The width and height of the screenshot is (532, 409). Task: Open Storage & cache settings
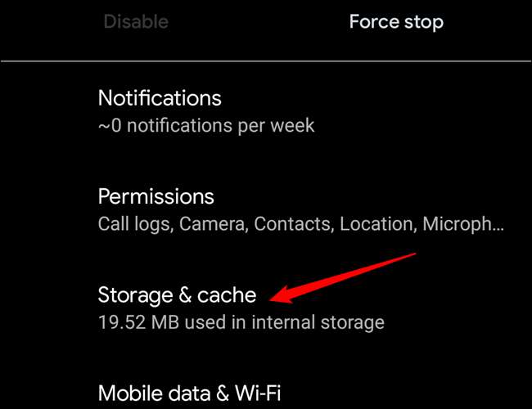pos(177,294)
